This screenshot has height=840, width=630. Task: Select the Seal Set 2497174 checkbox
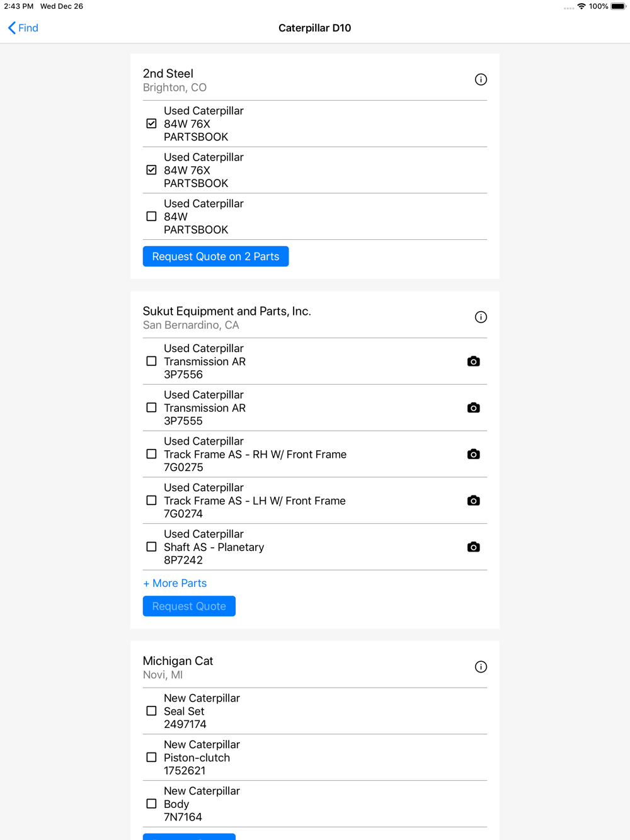pyautogui.click(x=151, y=711)
